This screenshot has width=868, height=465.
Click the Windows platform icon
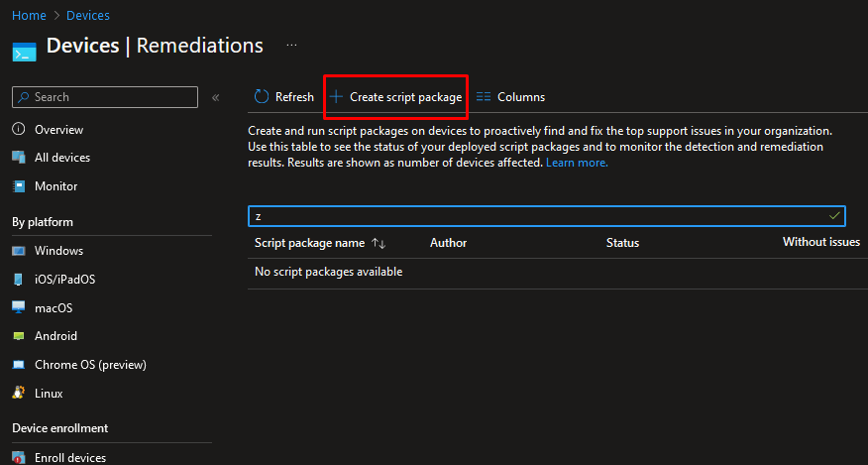[x=19, y=251]
